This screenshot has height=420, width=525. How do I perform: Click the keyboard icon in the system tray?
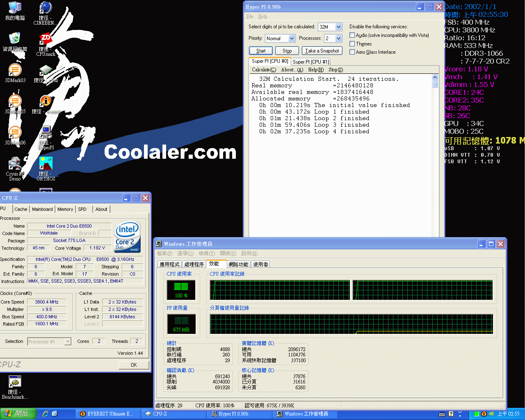442,414
